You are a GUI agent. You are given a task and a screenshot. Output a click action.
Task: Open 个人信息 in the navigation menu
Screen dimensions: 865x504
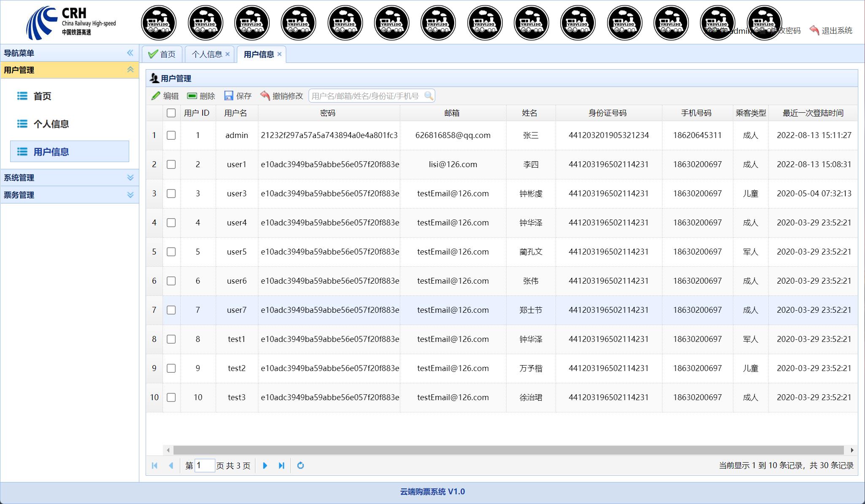pyautogui.click(x=51, y=124)
